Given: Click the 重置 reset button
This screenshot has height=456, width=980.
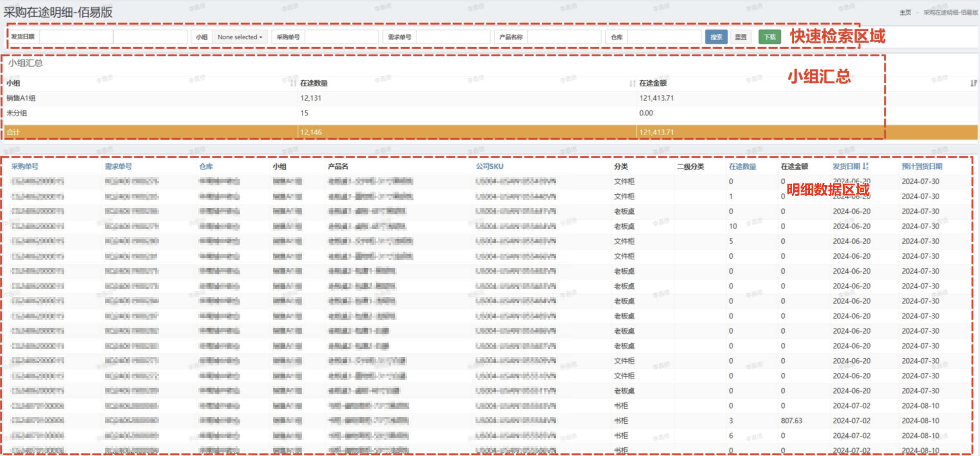Looking at the screenshot, I should coord(741,37).
